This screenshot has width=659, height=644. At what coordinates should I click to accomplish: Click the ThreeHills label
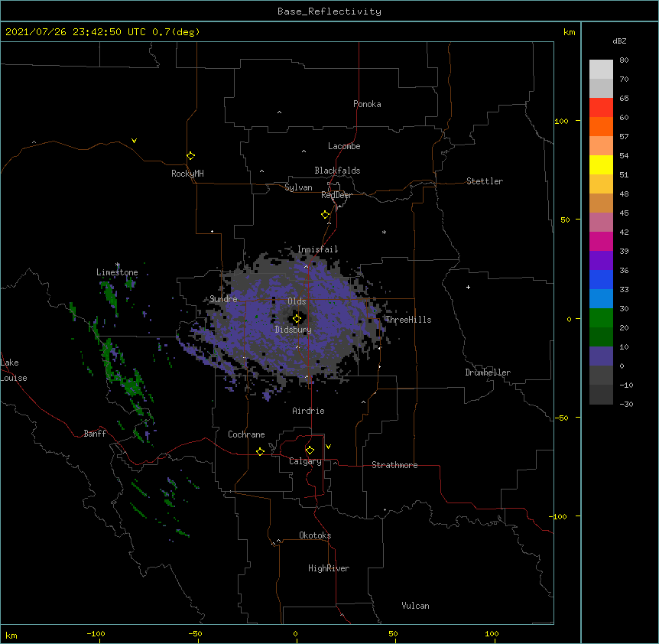point(408,320)
